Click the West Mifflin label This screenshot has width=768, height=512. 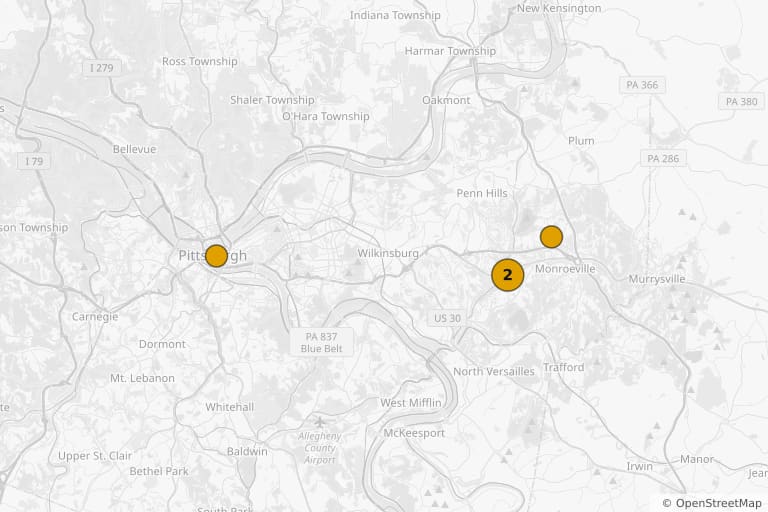(x=411, y=403)
